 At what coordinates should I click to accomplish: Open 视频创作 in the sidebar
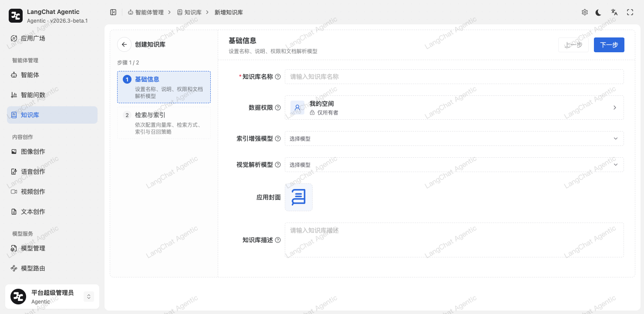click(52, 192)
